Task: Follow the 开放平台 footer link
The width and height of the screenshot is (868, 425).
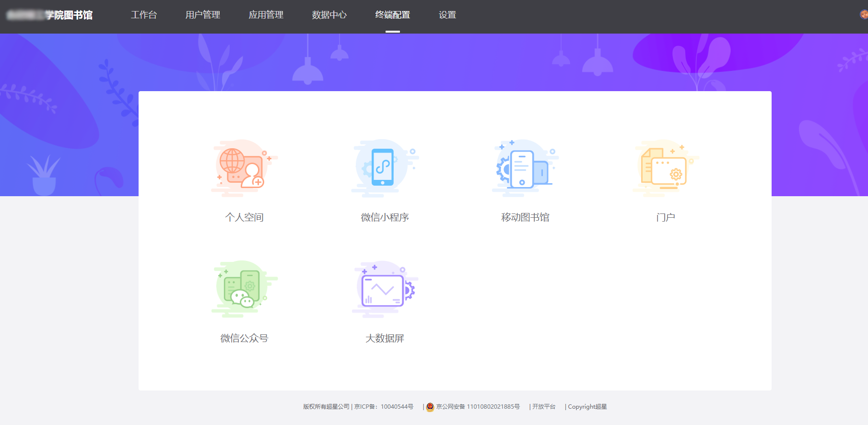Action: click(544, 407)
